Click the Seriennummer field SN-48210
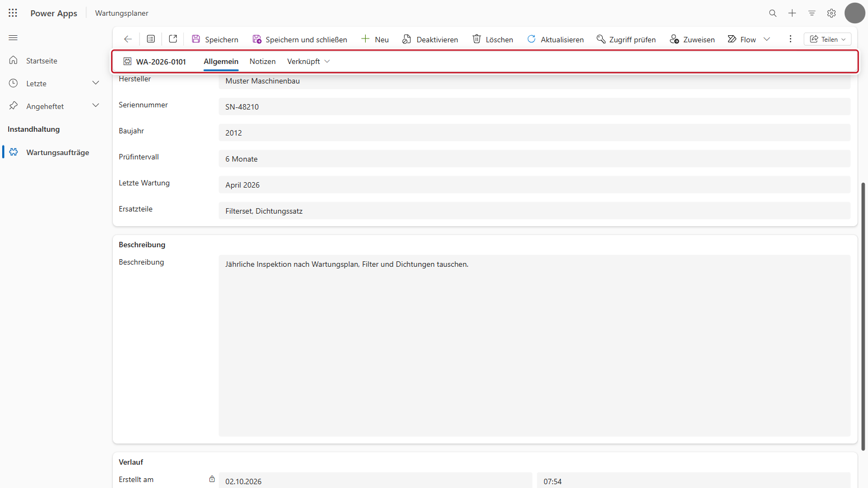868x488 pixels. pos(534,107)
